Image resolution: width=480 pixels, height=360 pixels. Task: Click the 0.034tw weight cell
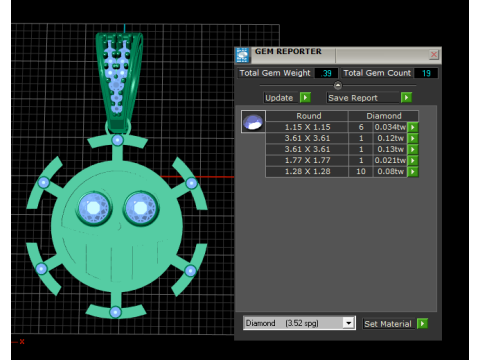click(x=390, y=127)
